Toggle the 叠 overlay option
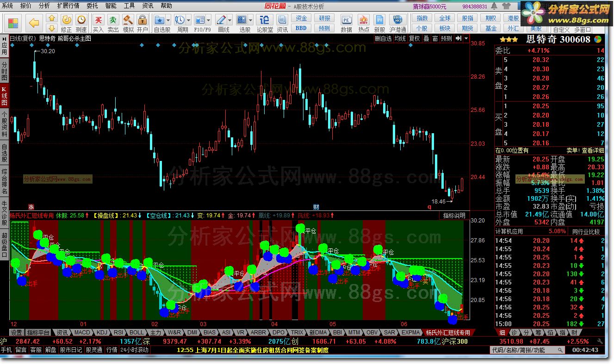The image size is (614, 364). pos(426,39)
